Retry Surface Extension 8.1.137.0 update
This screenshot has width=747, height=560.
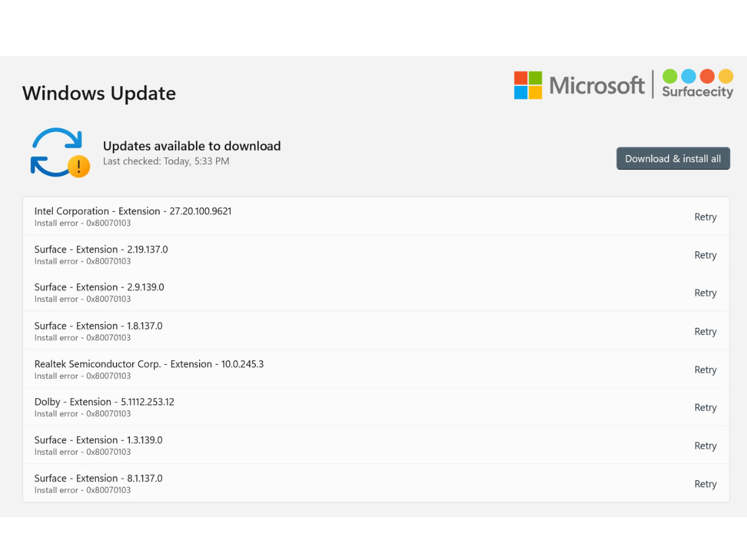tap(705, 484)
